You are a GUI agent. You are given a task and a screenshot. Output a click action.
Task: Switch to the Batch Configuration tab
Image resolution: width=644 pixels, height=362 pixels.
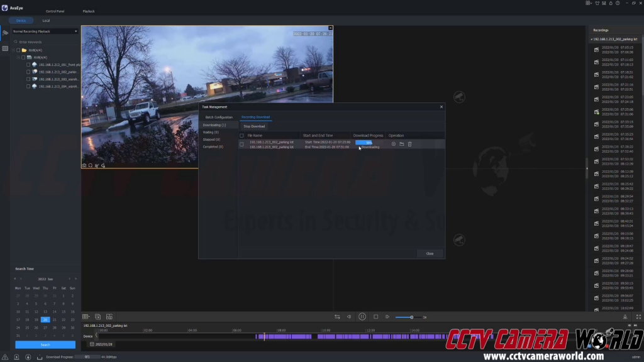(x=219, y=117)
